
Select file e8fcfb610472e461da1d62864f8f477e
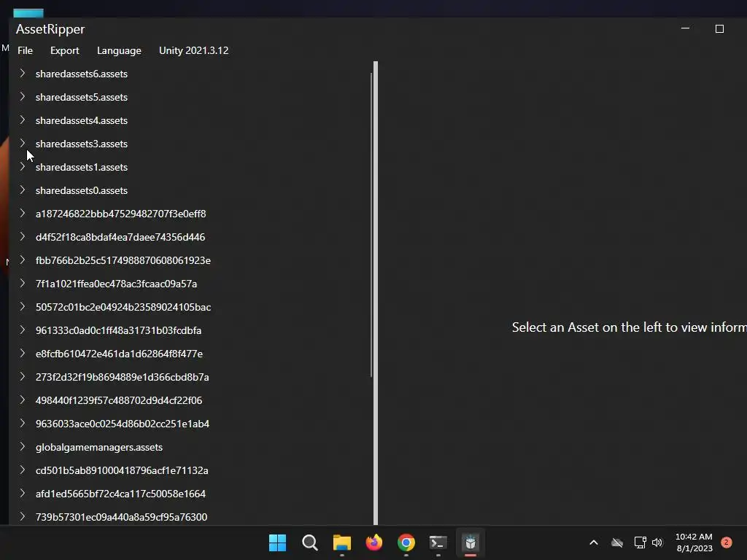click(119, 354)
